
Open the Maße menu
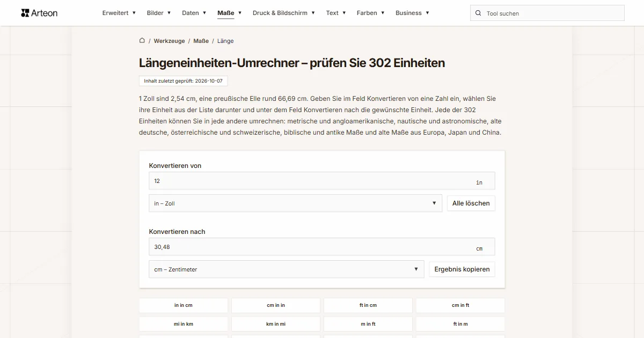pyautogui.click(x=230, y=13)
